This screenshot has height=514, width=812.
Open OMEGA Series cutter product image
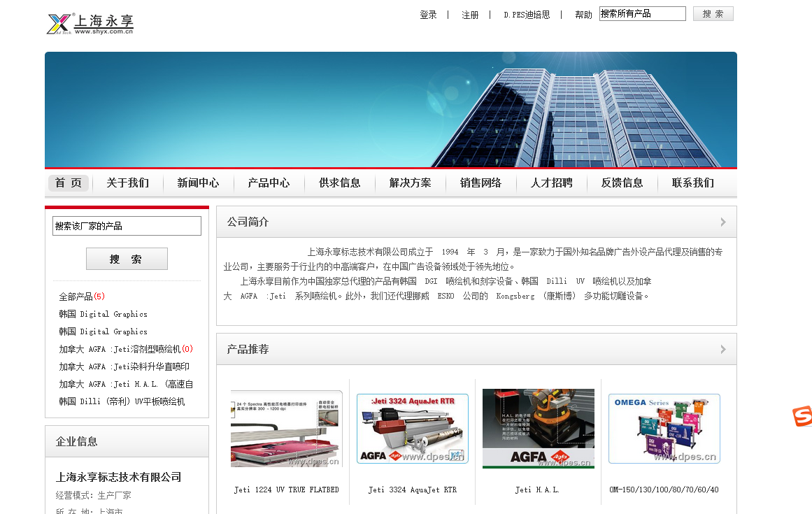click(664, 429)
